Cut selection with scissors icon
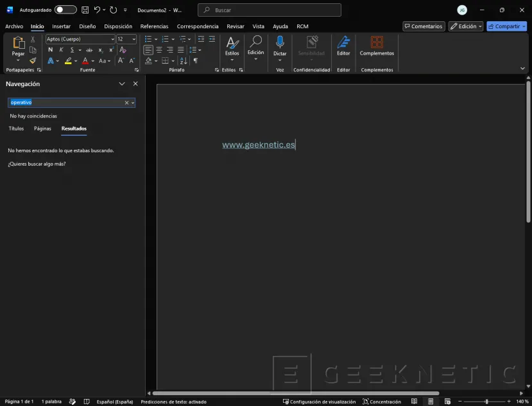Screen dimensions: 532x406 [33, 39]
